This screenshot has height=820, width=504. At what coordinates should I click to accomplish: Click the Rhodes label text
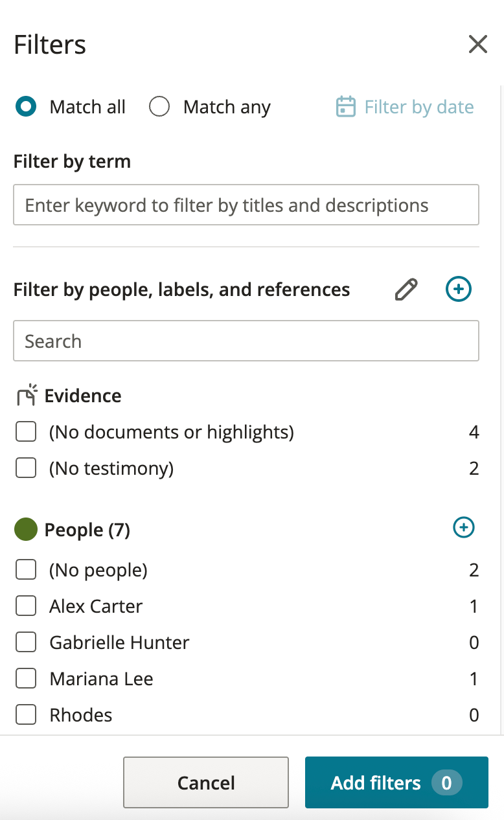coord(81,715)
